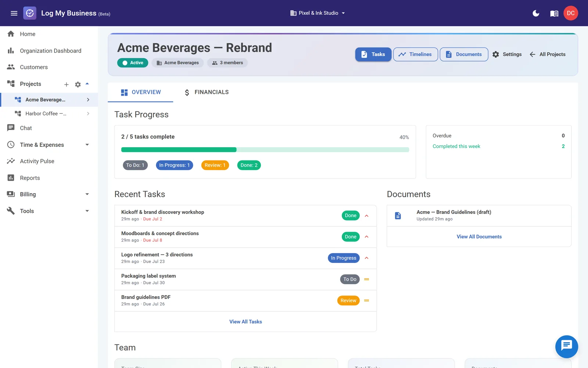Viewport: 588px width, 368px height.
Task: Open the floating chat bubble button
Action: (x=566, y=347)
